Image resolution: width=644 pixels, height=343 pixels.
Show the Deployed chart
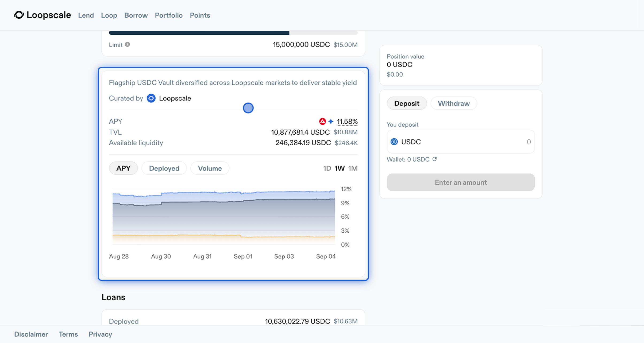[164, 168]
